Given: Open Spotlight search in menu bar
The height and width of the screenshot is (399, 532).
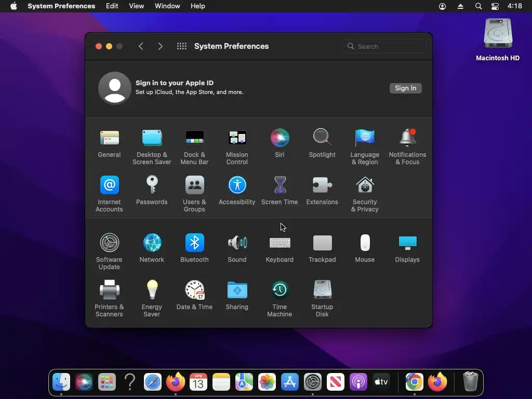Looking at the screenshot, I should coord(478,6).
